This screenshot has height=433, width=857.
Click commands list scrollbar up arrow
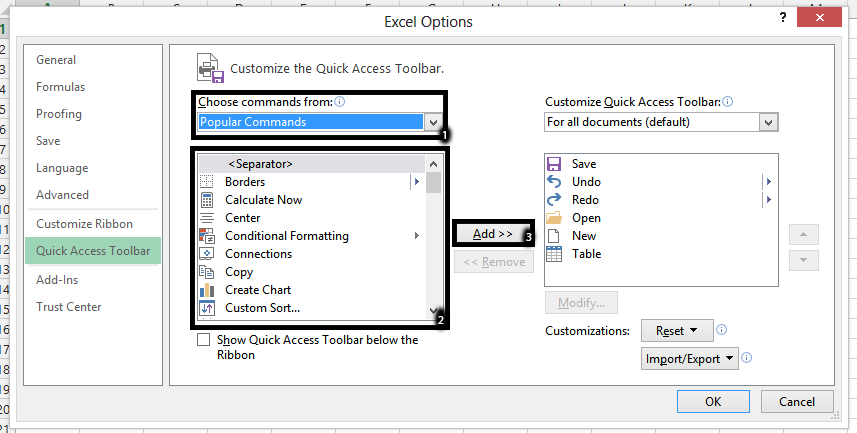coord(433,163)
